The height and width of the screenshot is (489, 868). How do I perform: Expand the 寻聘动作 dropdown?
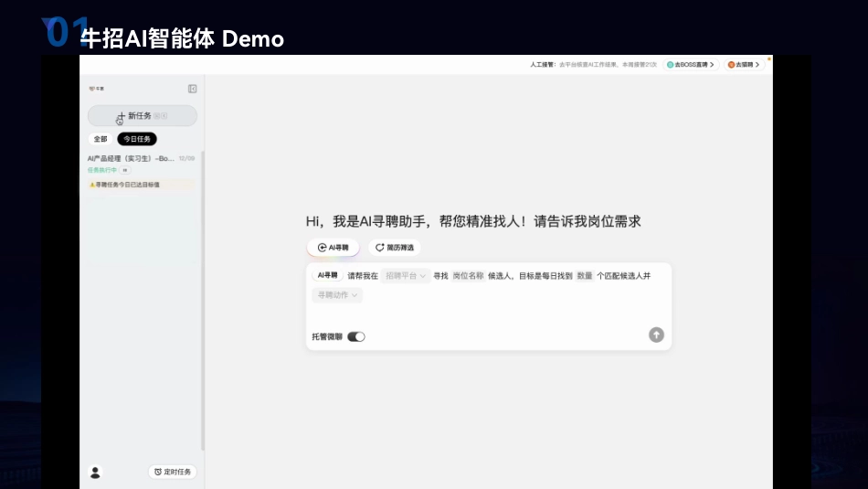(337, 295)
